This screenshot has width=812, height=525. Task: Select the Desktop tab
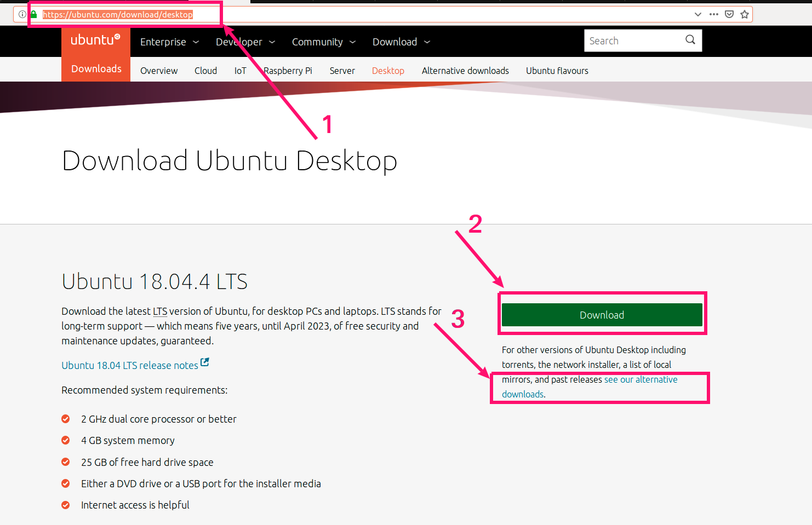pos(388,71)
